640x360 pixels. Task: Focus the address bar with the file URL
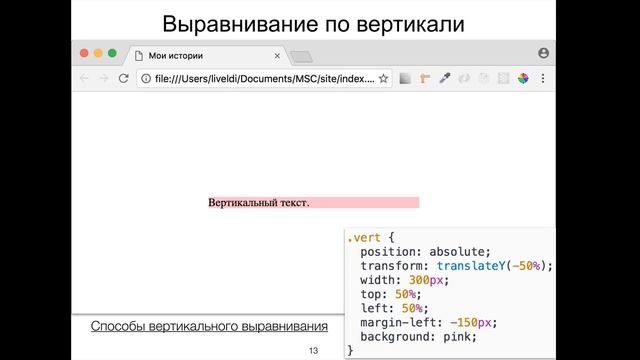(264, 78)
